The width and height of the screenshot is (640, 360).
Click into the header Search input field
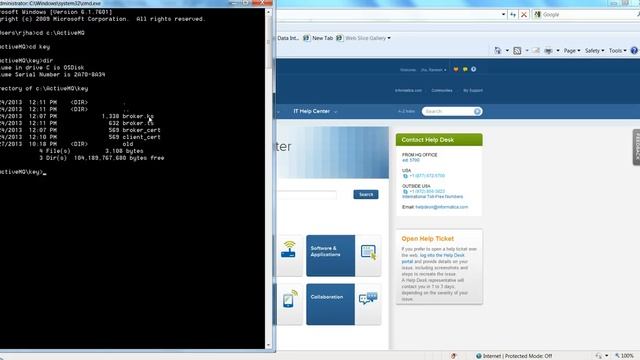pyautogui.click(x=448, y=111)
